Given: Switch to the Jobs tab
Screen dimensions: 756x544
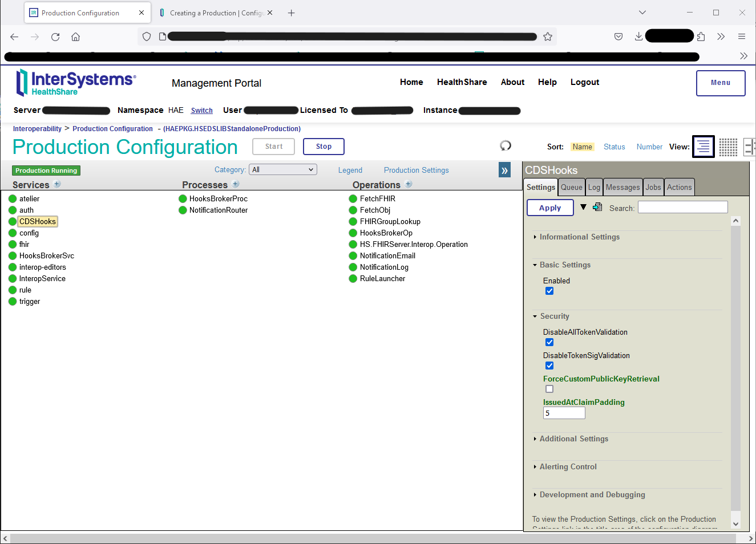Looking at the screenshot, I should point(653,187).
